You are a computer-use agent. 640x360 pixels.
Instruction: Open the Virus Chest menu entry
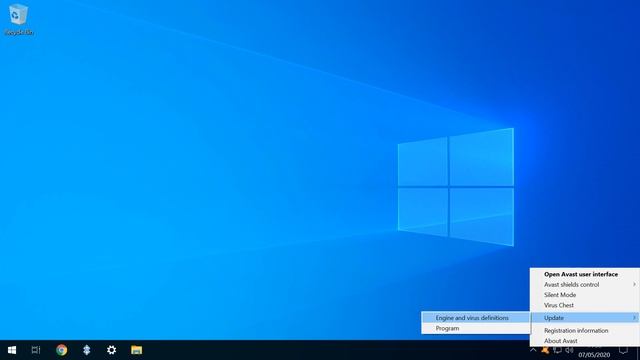coord(585,305)
